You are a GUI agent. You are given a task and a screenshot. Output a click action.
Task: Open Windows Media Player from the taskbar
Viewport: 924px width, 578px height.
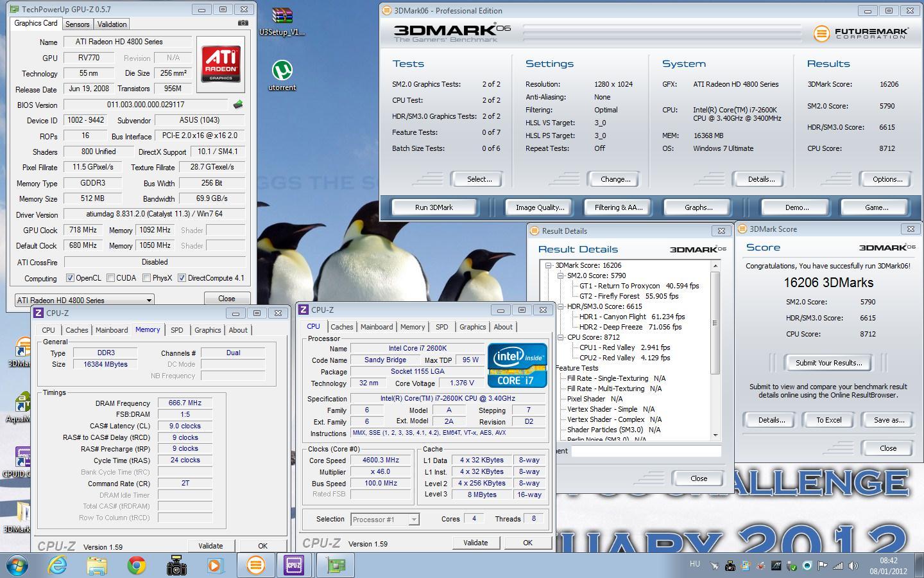click(x=215, y=565)
